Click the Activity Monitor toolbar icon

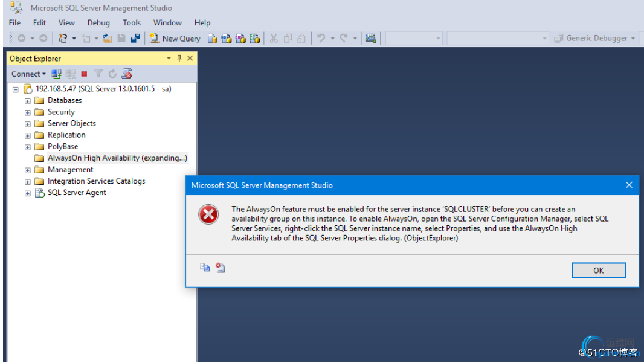371,39
